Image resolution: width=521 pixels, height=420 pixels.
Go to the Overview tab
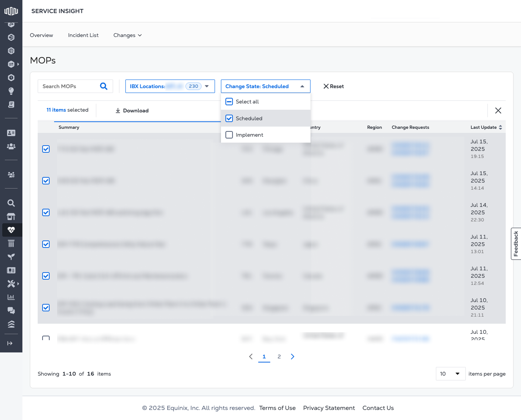coord(41,35)
